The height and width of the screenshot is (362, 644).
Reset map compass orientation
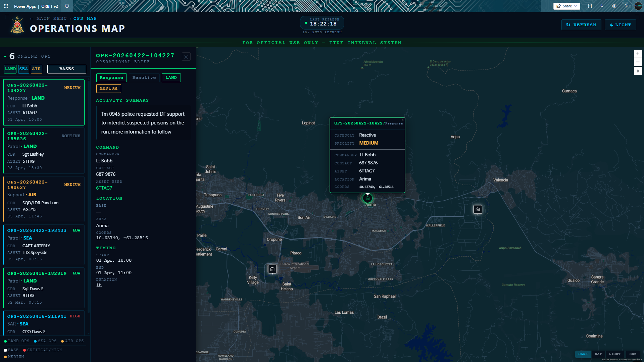coord(638,71)
